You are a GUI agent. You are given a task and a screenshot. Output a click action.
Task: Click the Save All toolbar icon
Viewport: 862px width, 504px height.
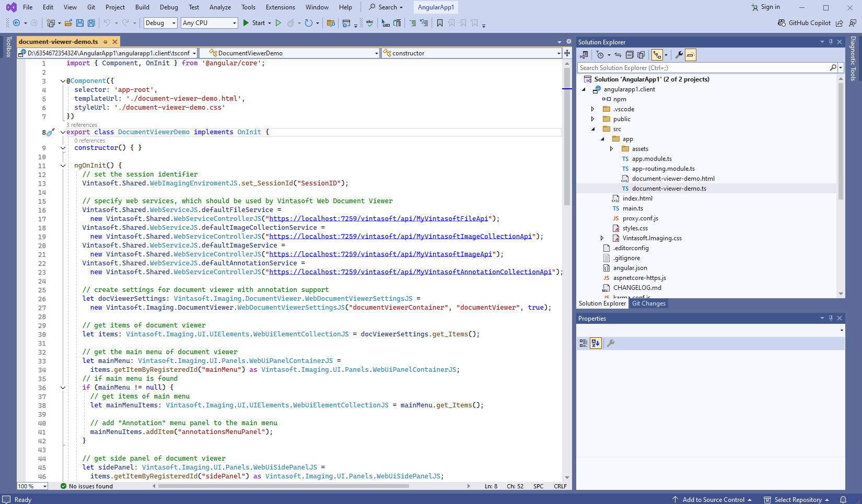click(x=91, y=23)
